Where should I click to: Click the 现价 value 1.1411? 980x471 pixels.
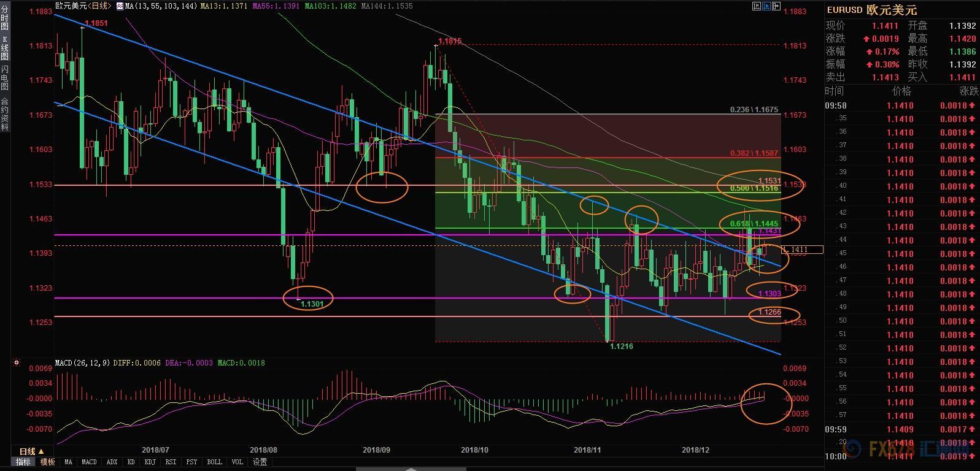click(885, 26)
